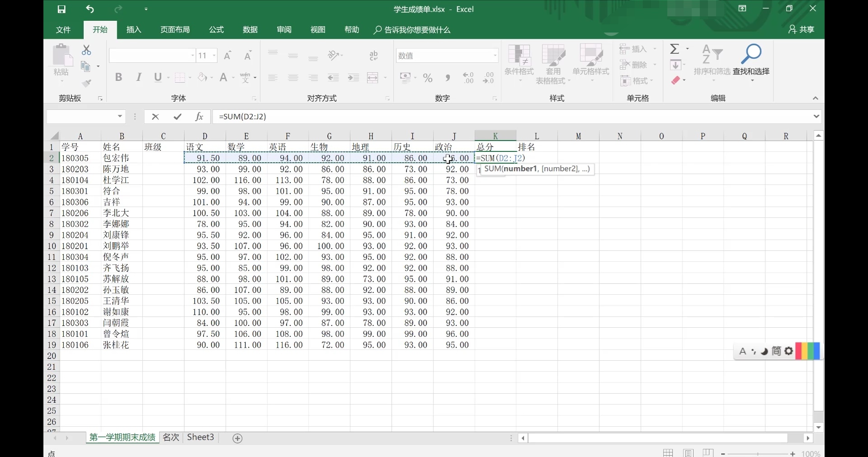Open the number format dropdown
The width and height of the screenshot is (868, 457).
(x=495, y=56)
